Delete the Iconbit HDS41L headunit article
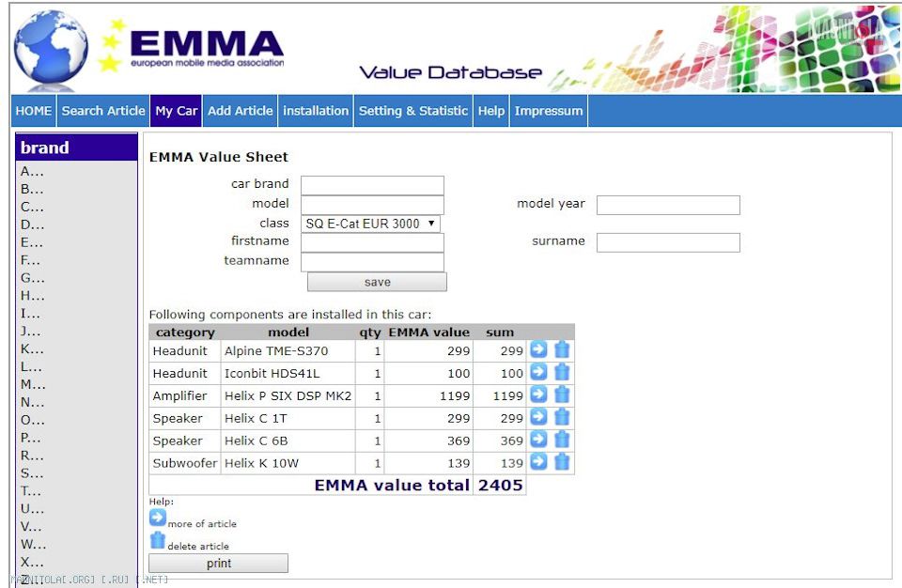 (562, 372)
